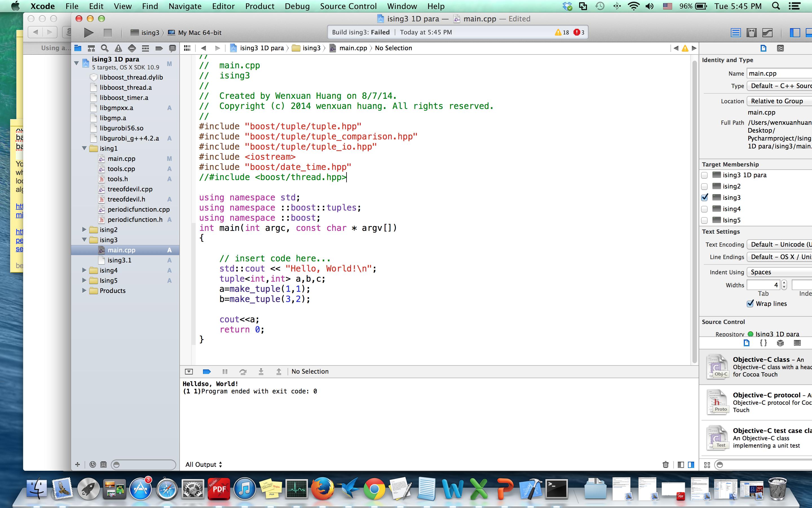The width and height of the screenshot is (812, 508).
Task: Show the Standard editor
Action: tap(736, 32)
